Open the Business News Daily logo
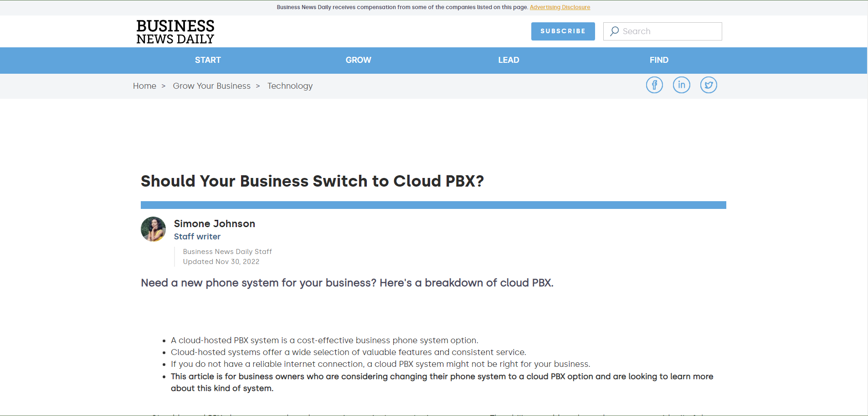The image size is (868, 416). (x=175, y=31)
